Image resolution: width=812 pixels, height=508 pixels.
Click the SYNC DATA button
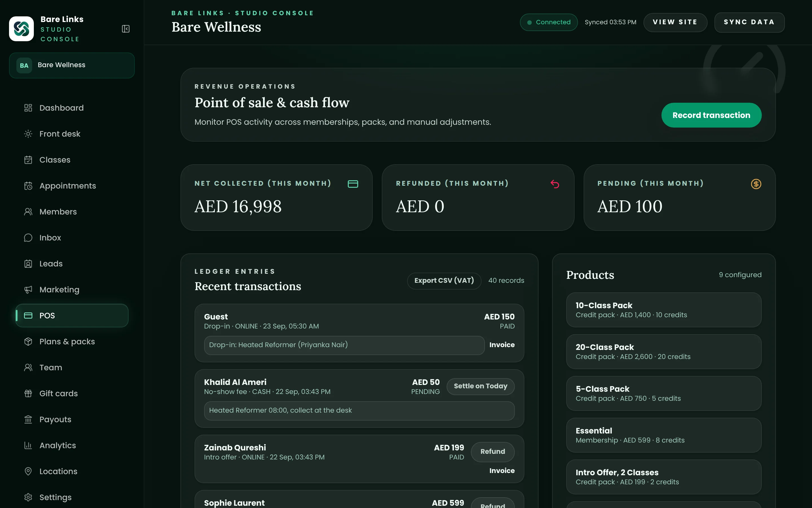point(749,22)
